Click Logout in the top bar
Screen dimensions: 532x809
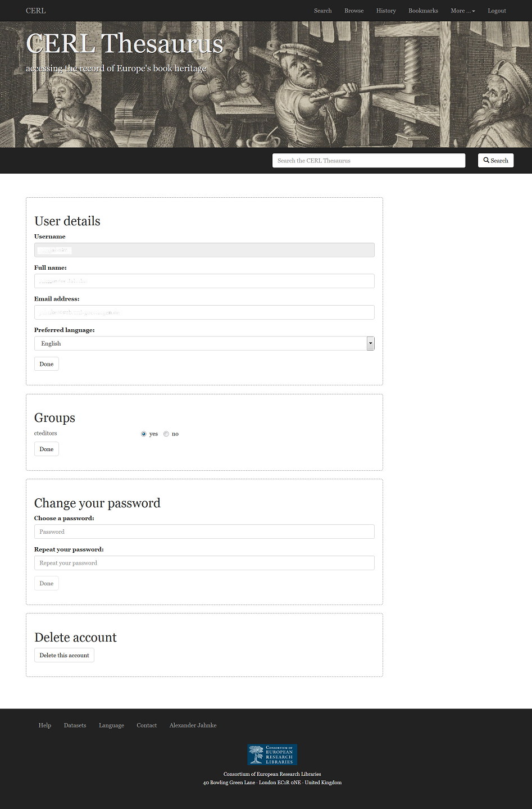point(497,11)
